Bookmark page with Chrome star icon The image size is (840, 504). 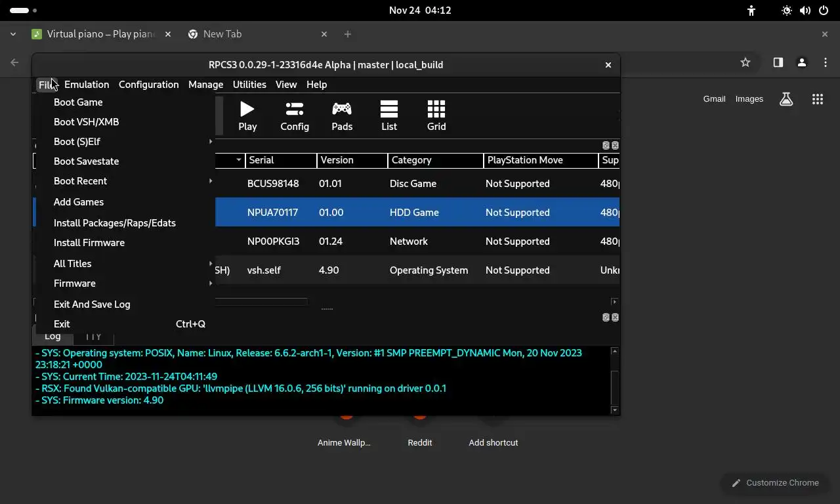[x=745, y=62]
